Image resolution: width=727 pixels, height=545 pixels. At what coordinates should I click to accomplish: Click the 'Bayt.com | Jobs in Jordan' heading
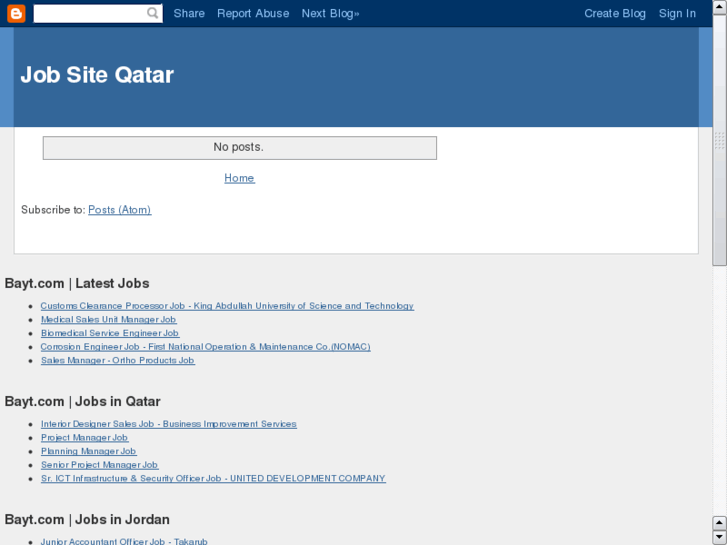(x=87, y=519)
